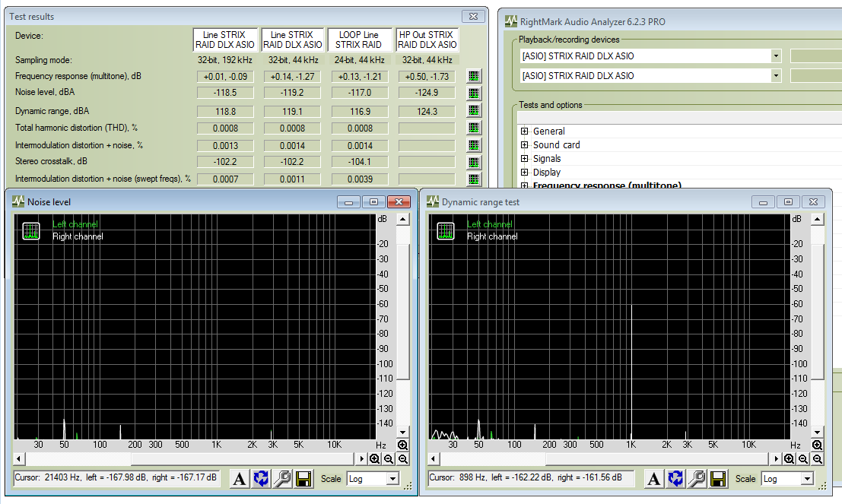Select the LOOP Line STRIX RAID device column header
This screenshot has height=504, width=842.
point(360,40)
